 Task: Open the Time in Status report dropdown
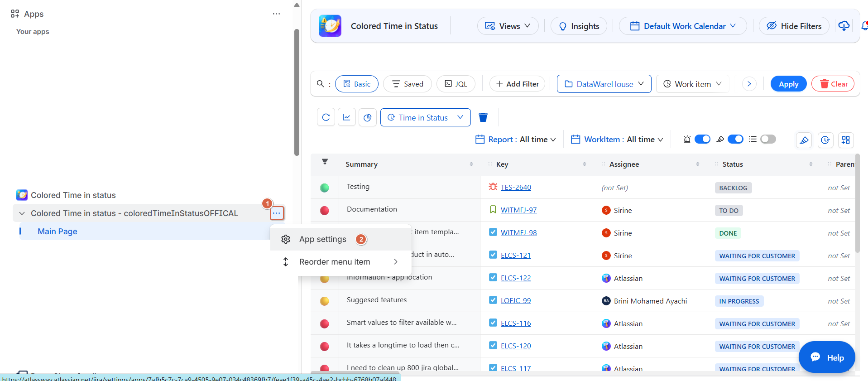click(426, 117)
